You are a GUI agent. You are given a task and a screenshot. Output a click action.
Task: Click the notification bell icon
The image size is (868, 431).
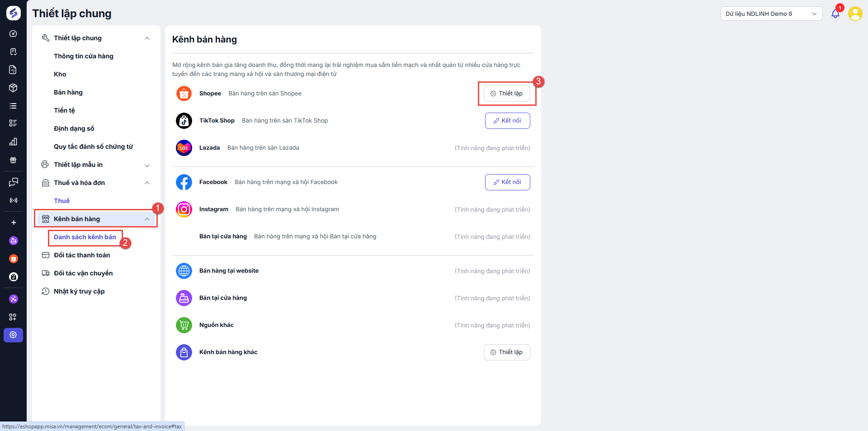point(835,14)
